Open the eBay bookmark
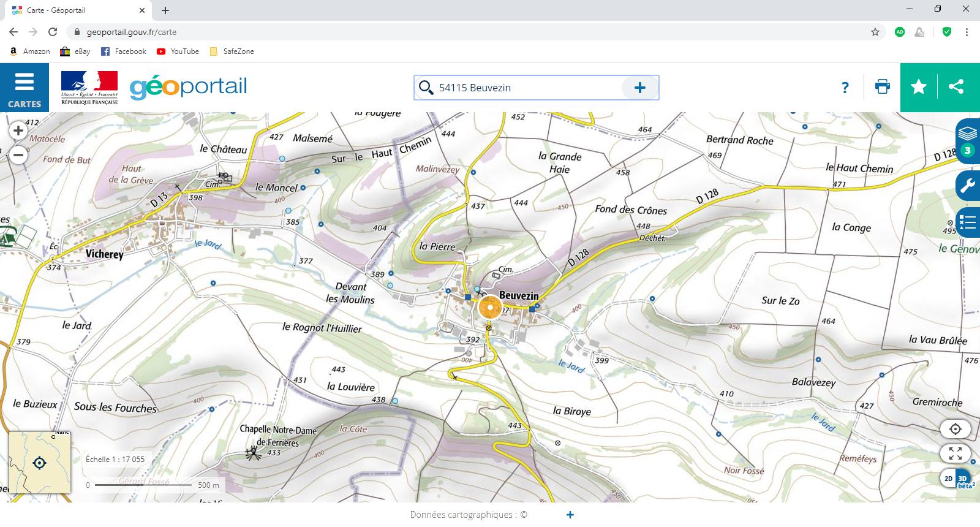 point(75,51)
